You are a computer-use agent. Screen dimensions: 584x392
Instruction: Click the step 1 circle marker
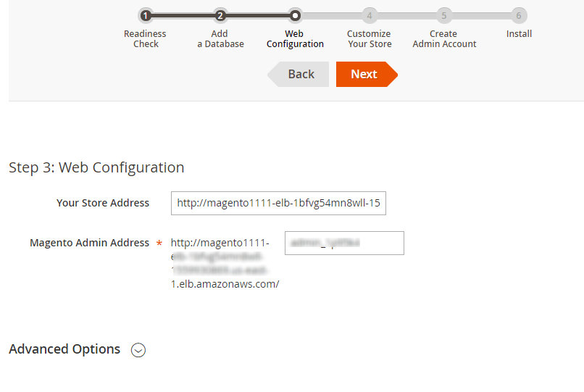146,15
